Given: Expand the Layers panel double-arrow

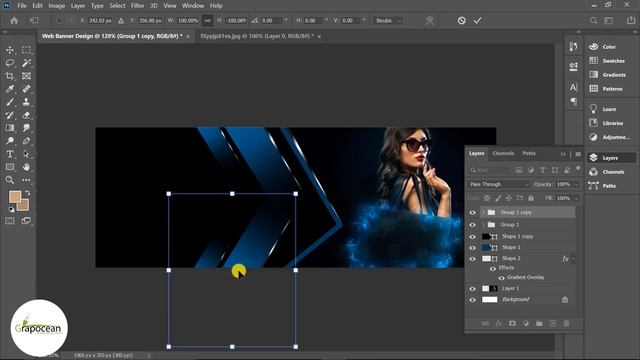Looking at the screenshot, I should pos(563,154).
